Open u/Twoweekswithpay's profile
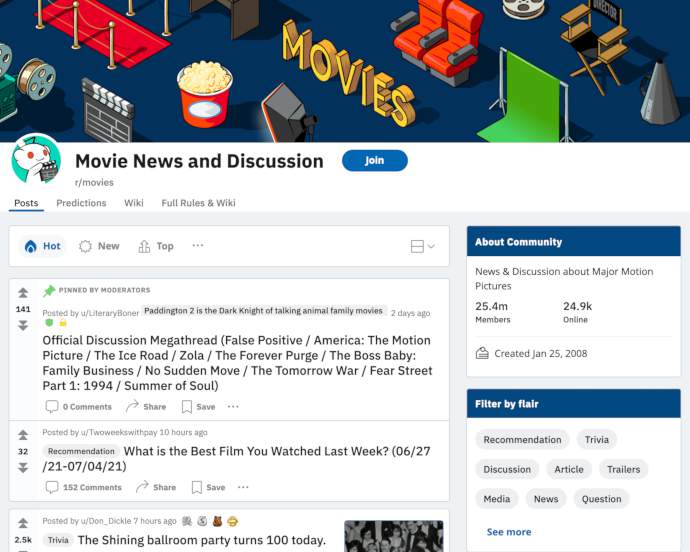The image size is (690, 552). [x=119, y=432]
